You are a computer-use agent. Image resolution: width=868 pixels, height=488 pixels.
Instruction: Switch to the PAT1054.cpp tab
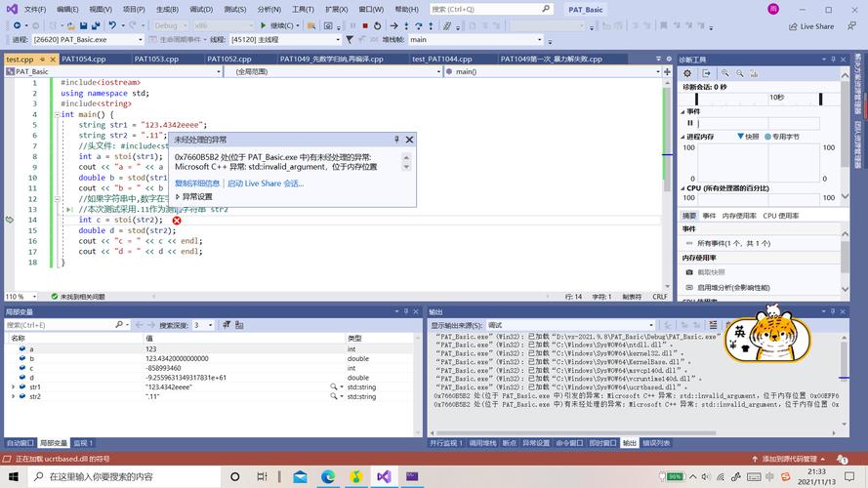83,59
